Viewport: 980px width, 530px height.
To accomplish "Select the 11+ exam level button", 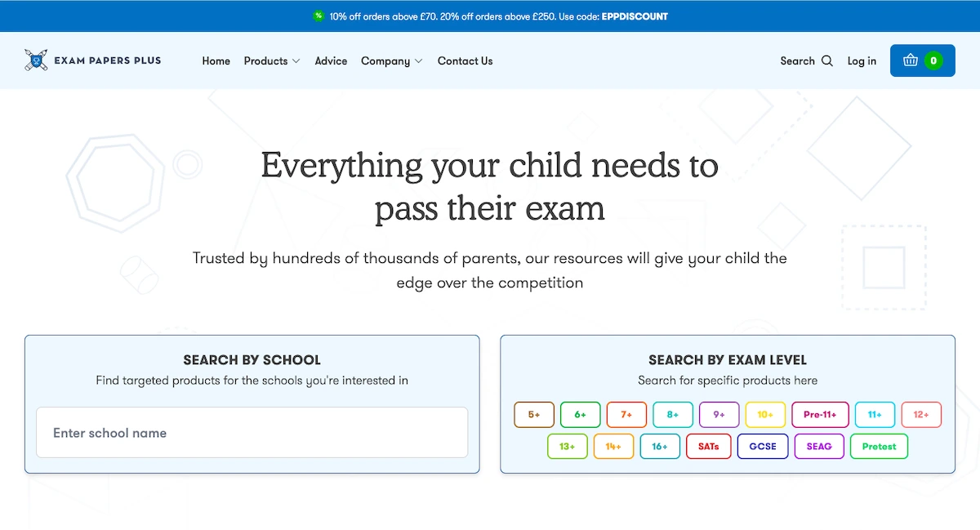I will [875, 415].
